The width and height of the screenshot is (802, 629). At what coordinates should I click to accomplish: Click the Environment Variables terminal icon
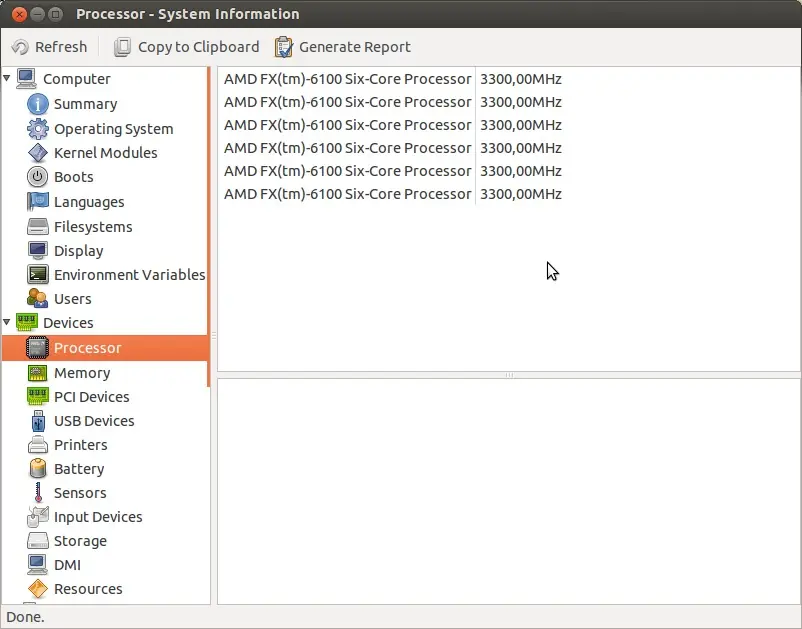38,275
